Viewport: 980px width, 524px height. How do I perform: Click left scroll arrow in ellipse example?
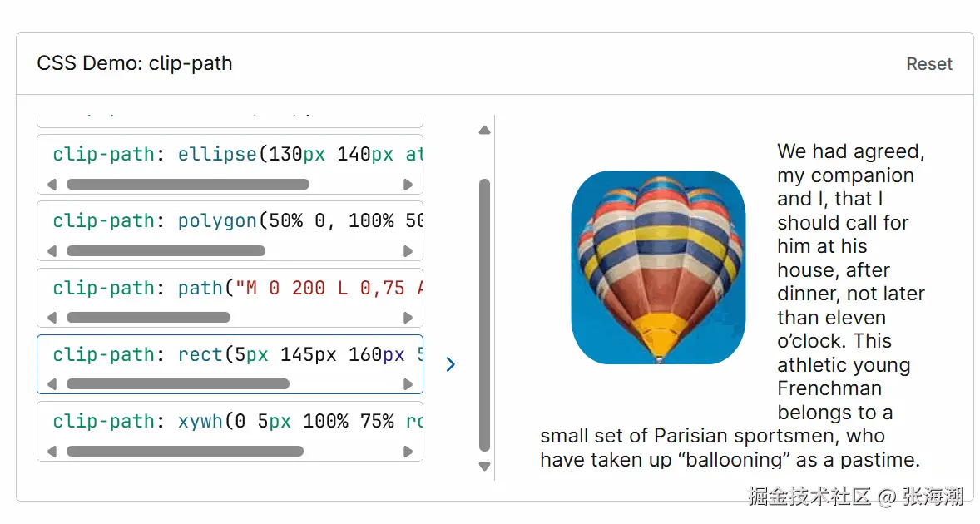[x=52, y=185]
